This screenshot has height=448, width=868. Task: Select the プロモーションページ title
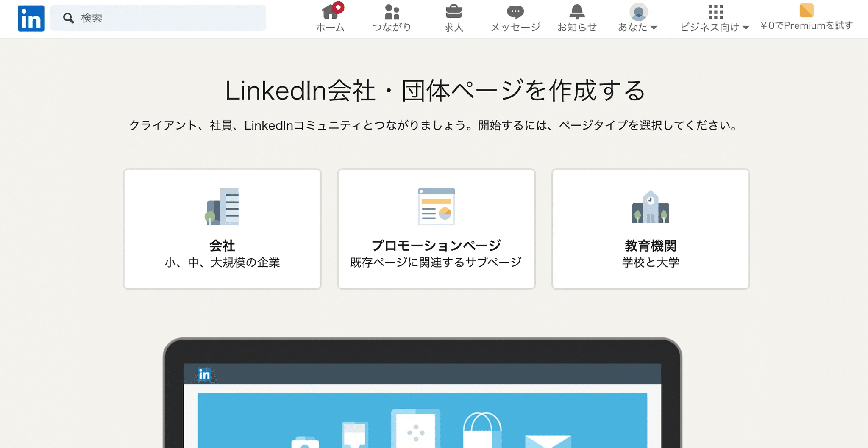(x=437, y=246)
